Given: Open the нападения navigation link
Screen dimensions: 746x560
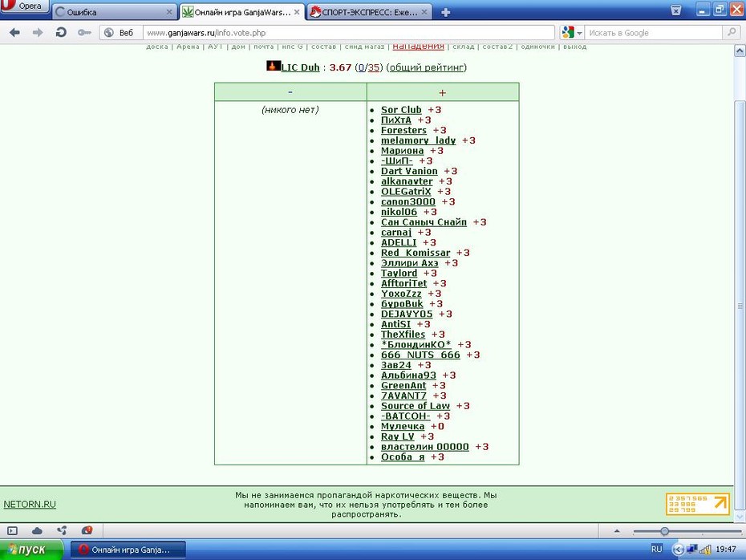Looking at the screenshot, I should click(418, 46).
